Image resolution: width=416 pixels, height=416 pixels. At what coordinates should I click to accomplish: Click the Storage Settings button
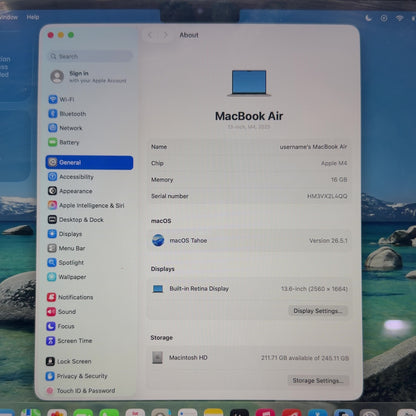coord(318,381)
